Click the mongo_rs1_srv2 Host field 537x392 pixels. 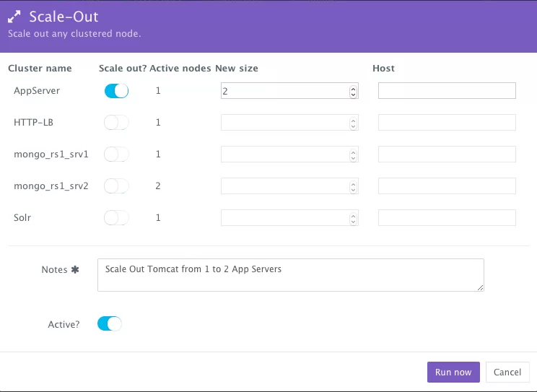point(447,186)
